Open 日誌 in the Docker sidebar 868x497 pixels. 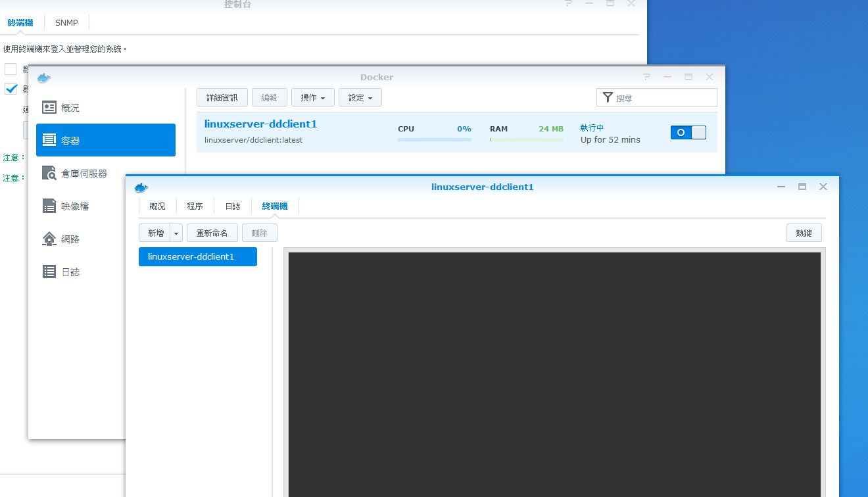81,272
